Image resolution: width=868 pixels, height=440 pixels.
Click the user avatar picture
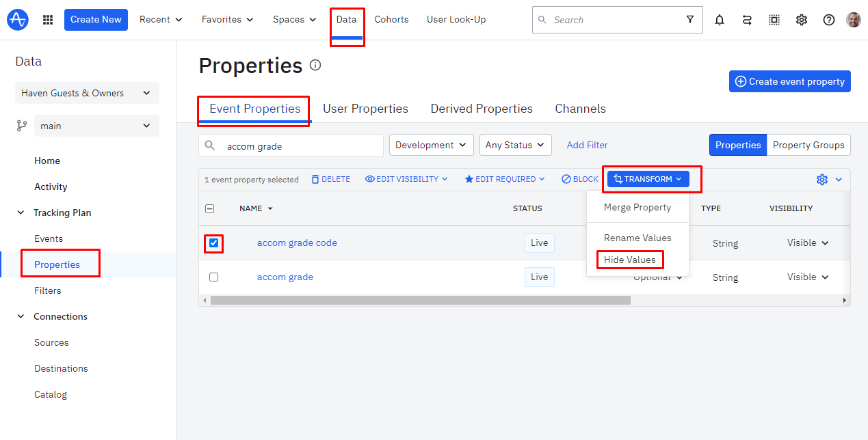point(854,20)
